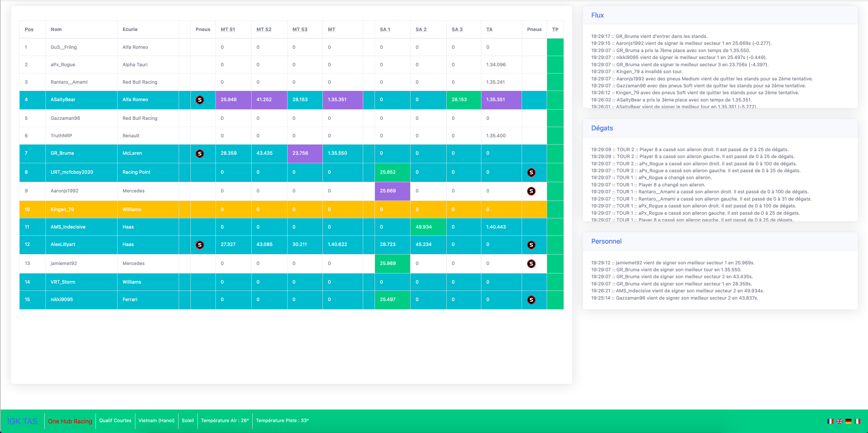Click soft tyre icon in Aaronjs1992's row
The image size is (868, 433).
tap(531, 191)
